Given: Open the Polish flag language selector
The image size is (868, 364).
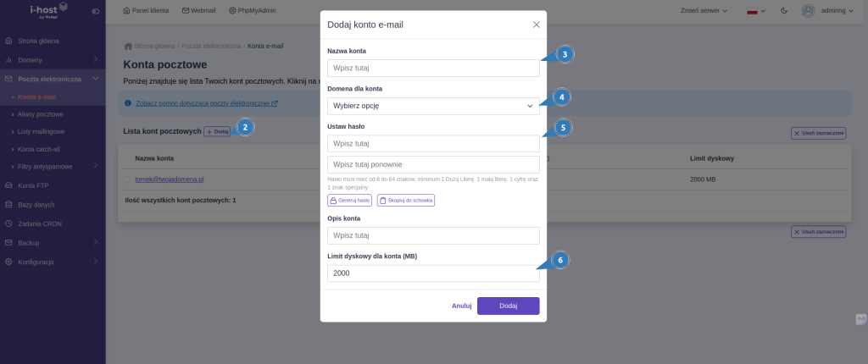Looking at the screenshot, I should pos(756,10).
